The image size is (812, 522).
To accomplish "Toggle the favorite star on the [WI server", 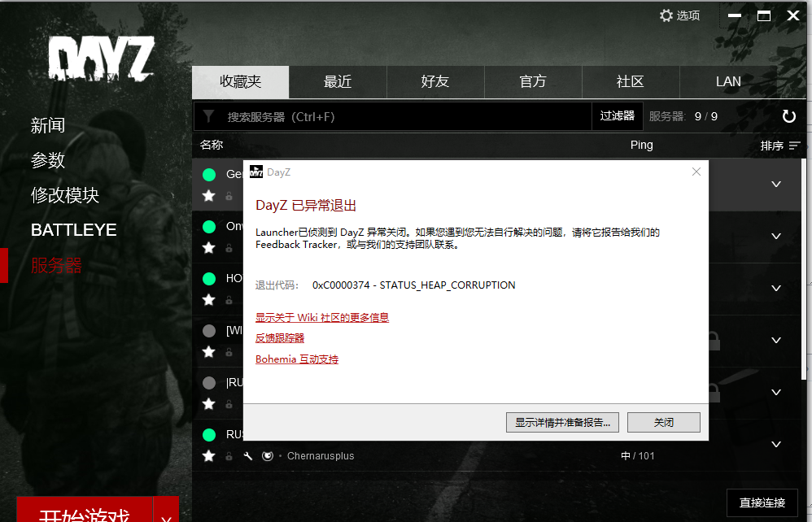I will 209,352.
